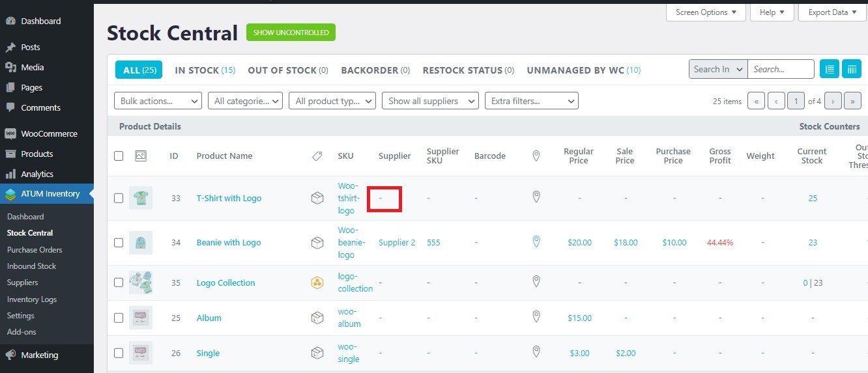This screenshot has width=868, height=373.
Task: Click the product type box icon for T-Shirt with Logo
Action: [317, 198]
